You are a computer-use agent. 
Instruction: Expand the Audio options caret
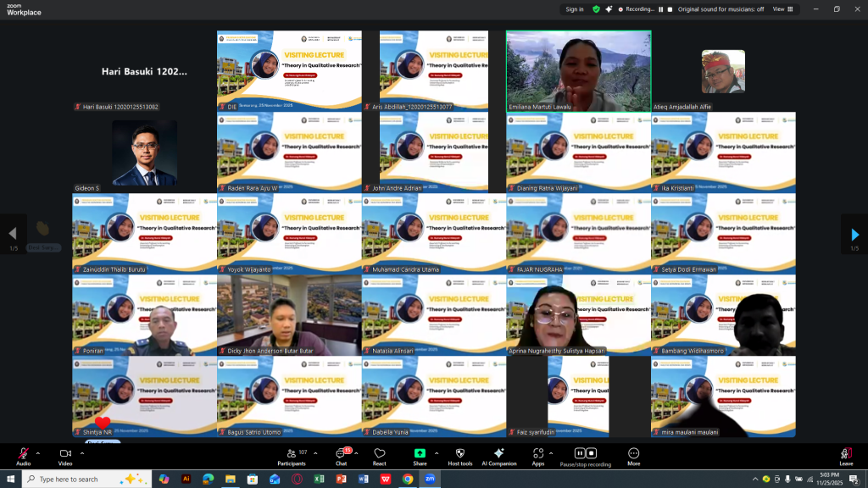pyautogui.click(x=39, y=452)
